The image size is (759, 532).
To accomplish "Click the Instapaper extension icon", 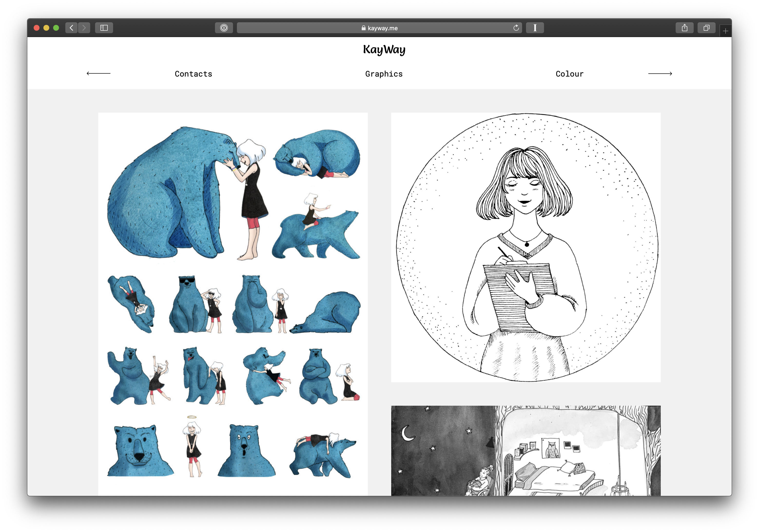I will 535,28.
